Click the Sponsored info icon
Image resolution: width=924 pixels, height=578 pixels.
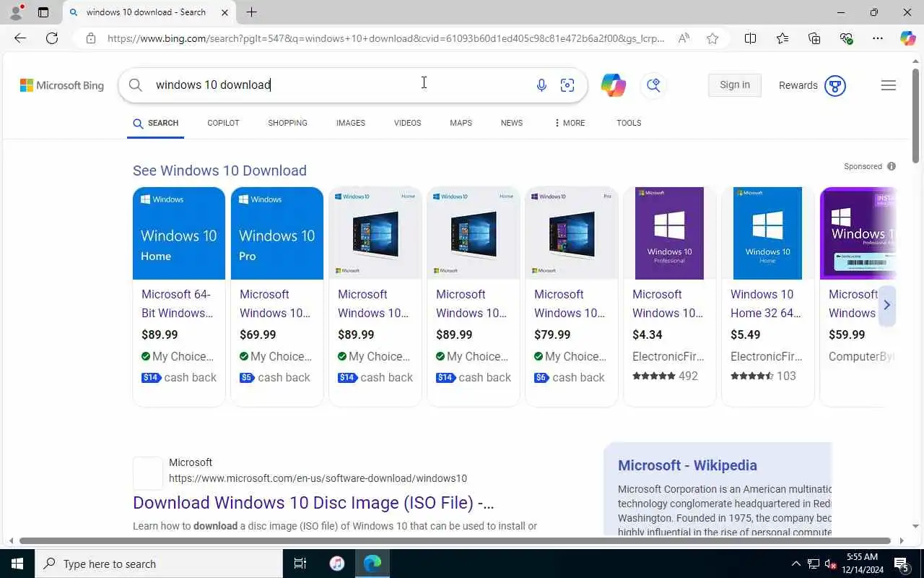point(892,166)
